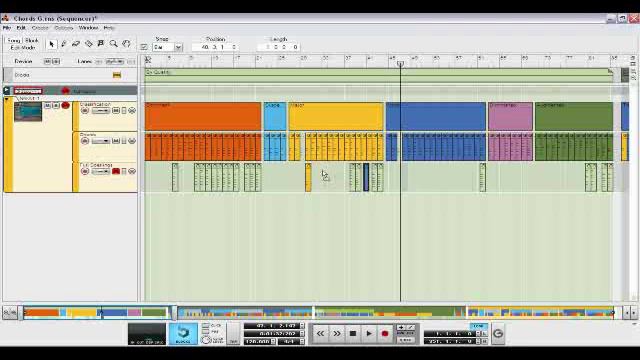Click the transport Stop button
The width and height of the screenshot is (640, 360).
pyautogui.click(x=353, y=334)
